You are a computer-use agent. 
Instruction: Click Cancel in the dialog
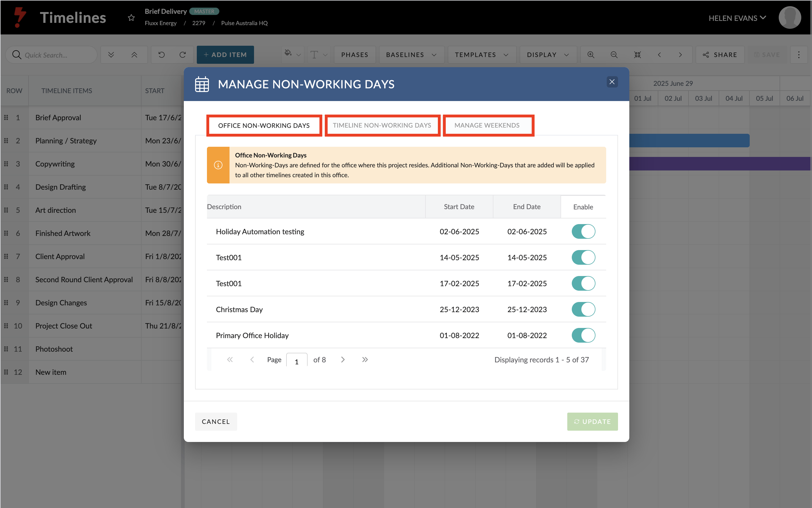(x=216, y=421)
